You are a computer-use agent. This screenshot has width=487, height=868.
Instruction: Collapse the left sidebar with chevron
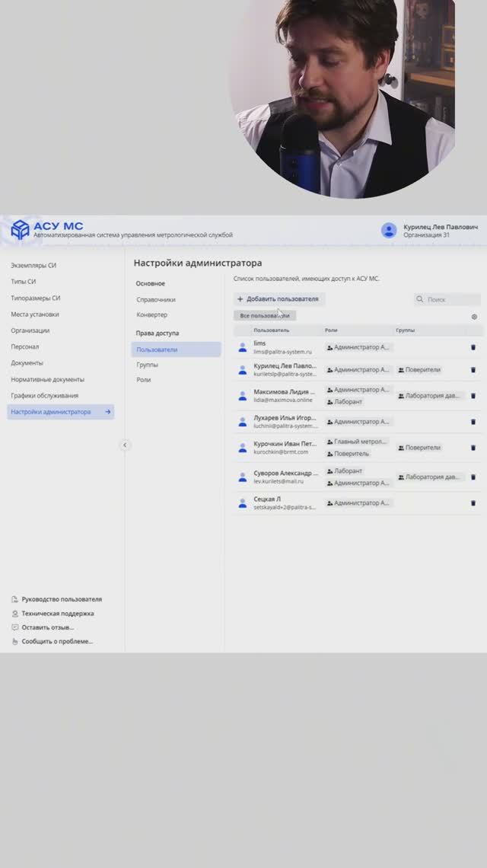click(x=125, y=445)
